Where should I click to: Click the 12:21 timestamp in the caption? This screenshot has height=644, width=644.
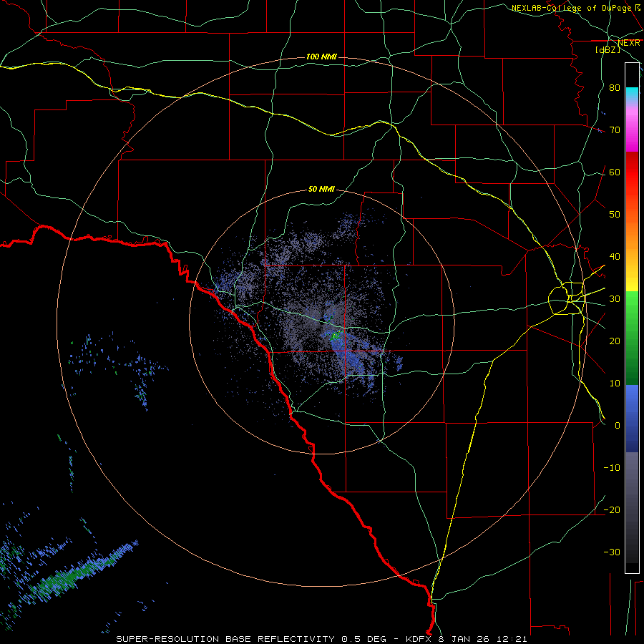[512, 639]
